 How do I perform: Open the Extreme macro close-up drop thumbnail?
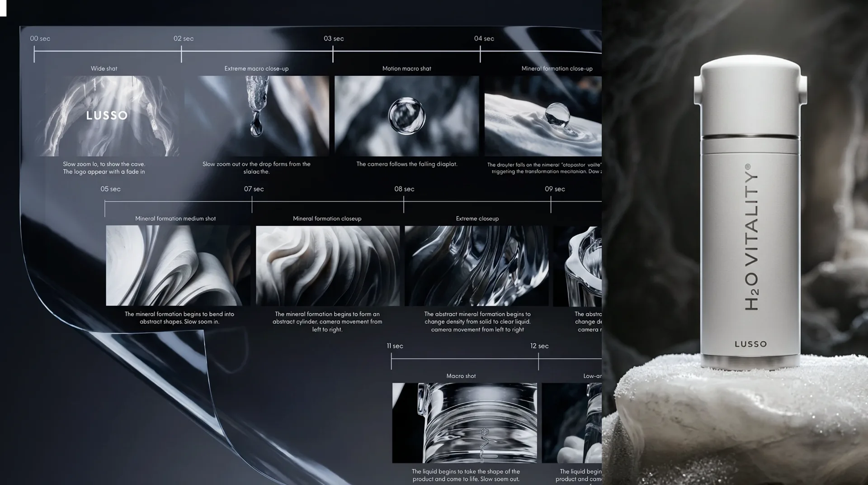tap(257, 116)
